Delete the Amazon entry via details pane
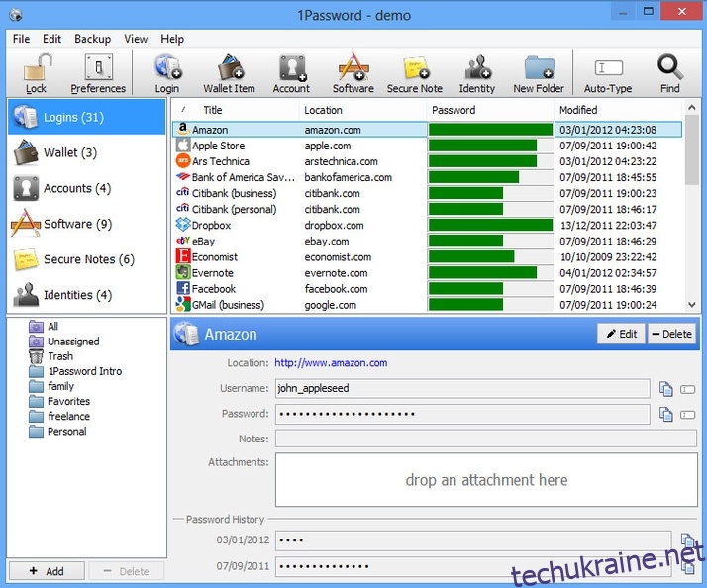The image size is (707, 588). coord(671,334)
